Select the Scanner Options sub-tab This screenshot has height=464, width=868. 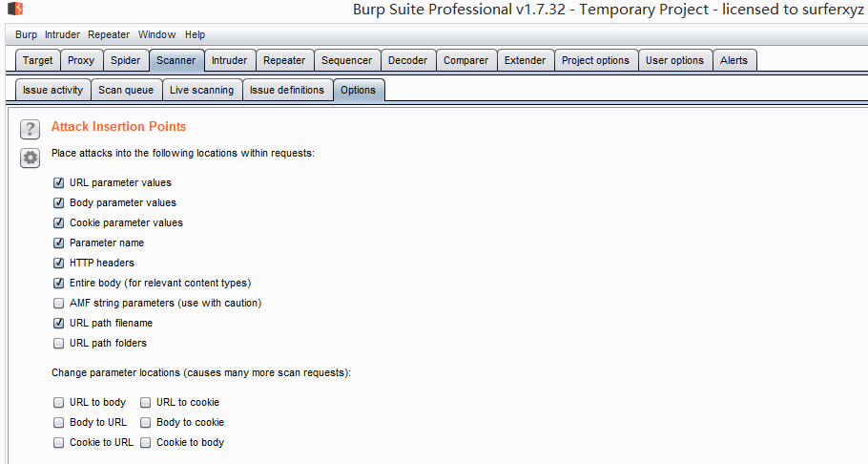click(x=358, y=90)
